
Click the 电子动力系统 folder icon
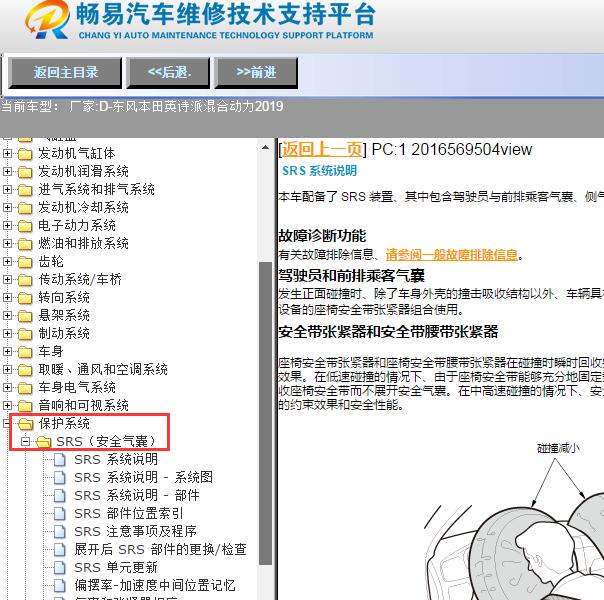click(x=25, y=226)
